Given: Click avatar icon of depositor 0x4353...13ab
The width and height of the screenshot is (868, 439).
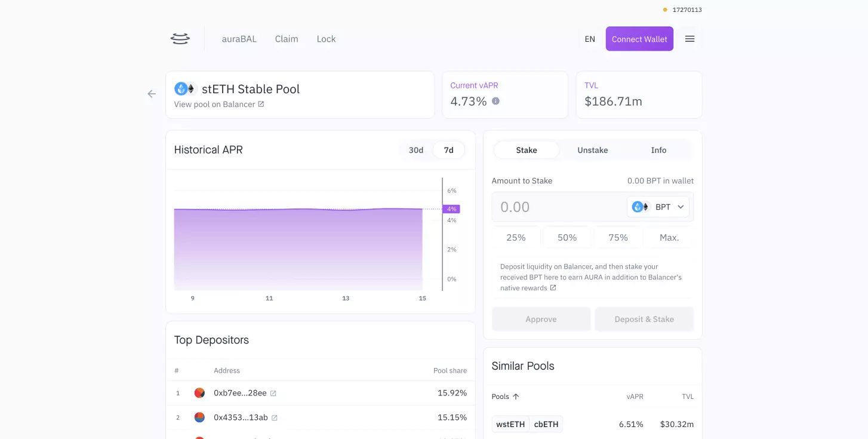Looking at the screenshot, I should [199, 417].
